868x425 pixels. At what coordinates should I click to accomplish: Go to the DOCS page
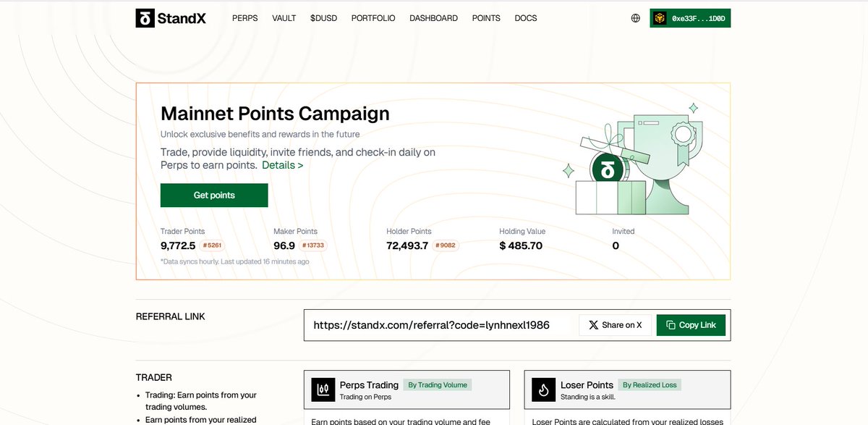point(526,17)
